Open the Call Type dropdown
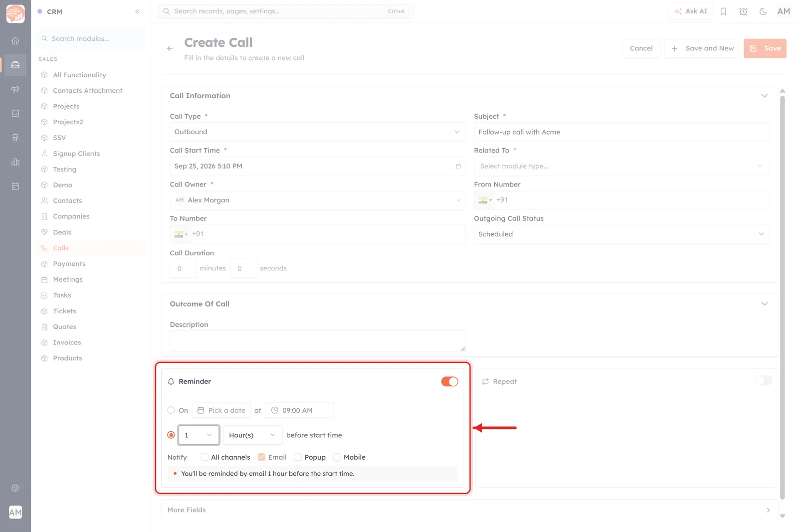This screenshot has width=798, height=532. click(318, 132)
